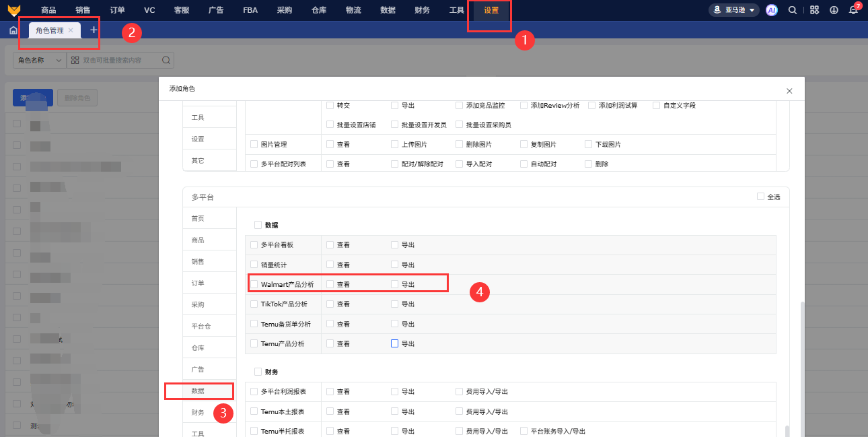This screenshot has width=868, height=437.
Task: Click the plus icon to add tab
Action: (x=94, y=30)
